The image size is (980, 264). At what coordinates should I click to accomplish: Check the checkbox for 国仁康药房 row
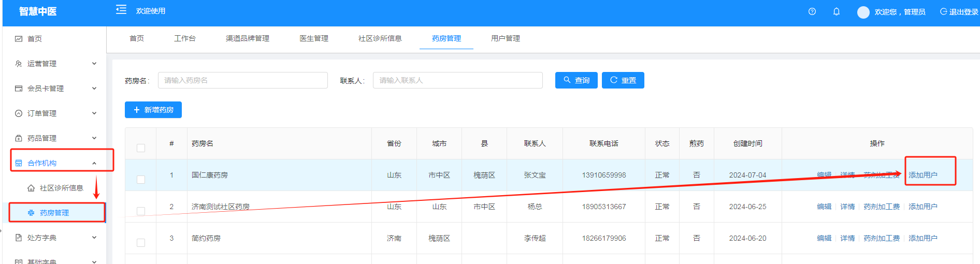pyautogui.click(x=141, y=180)
